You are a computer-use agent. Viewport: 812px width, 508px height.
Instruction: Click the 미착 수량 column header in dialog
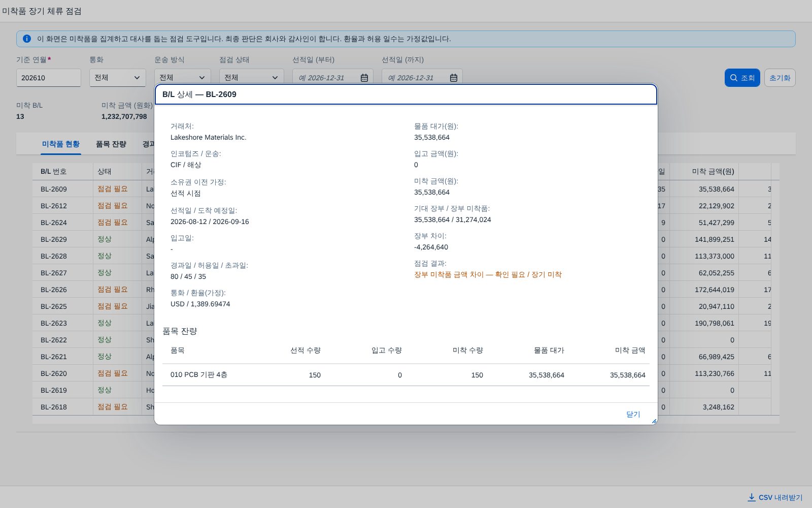(468, 351)
